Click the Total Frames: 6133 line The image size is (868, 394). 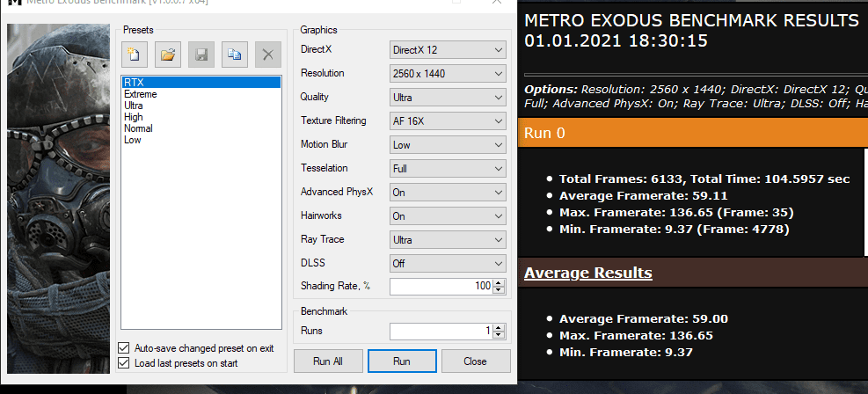pos(704,179)
